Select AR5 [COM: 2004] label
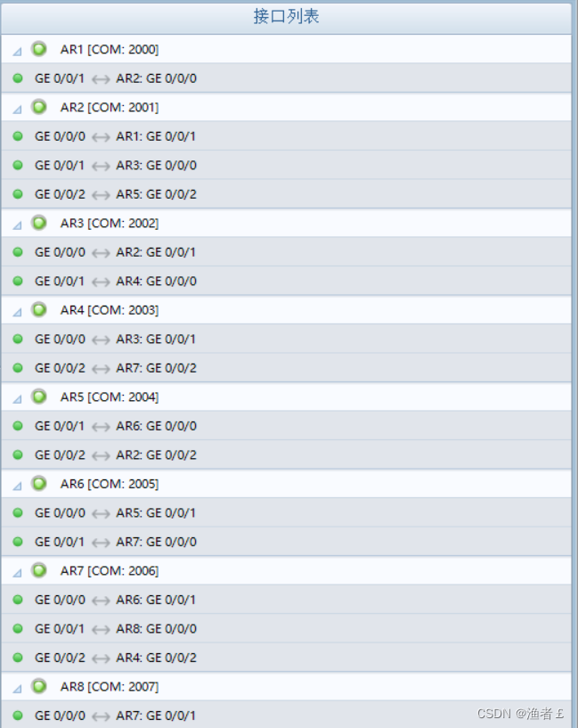578x728 pixels. [x=110, y=397]
